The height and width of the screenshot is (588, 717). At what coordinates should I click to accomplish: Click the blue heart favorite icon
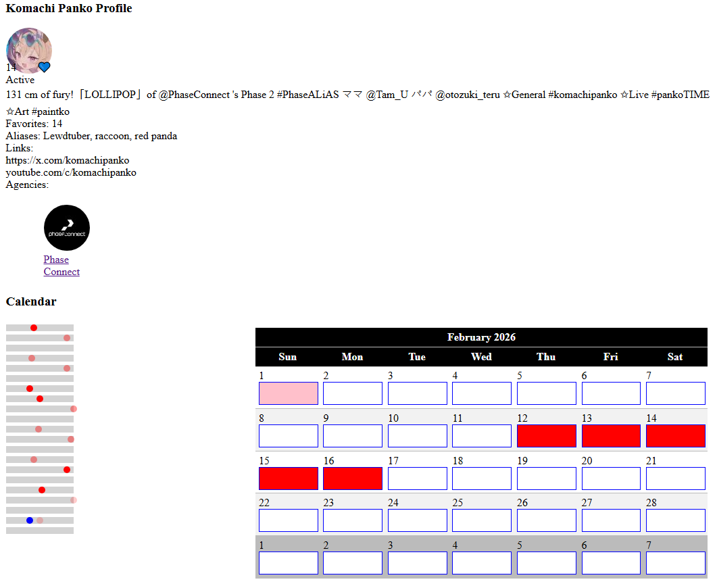coord(45,67)
